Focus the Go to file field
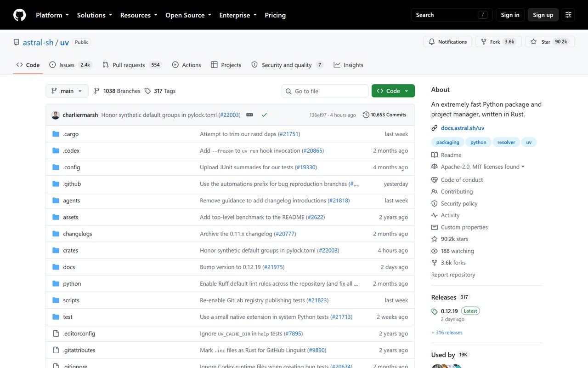588x368 pixels. 325,91
